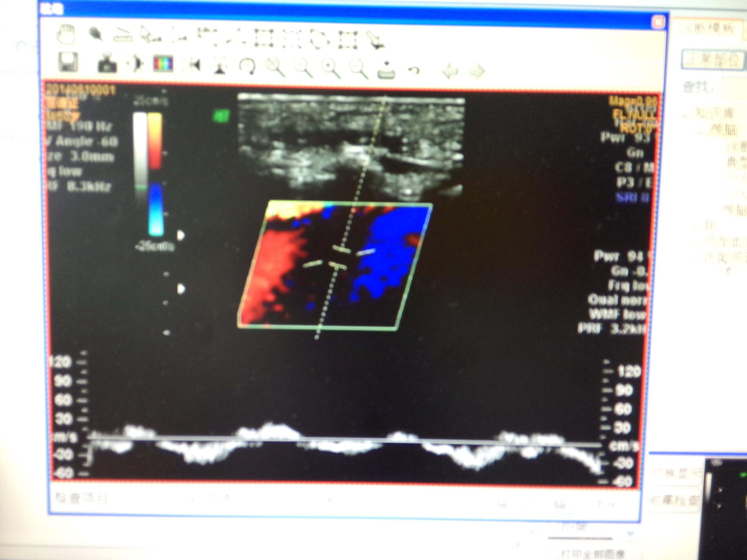Viewport: 747px width, 560px height.
Task: Click the 正常部位 button
Action: click(x=713, y=60)
